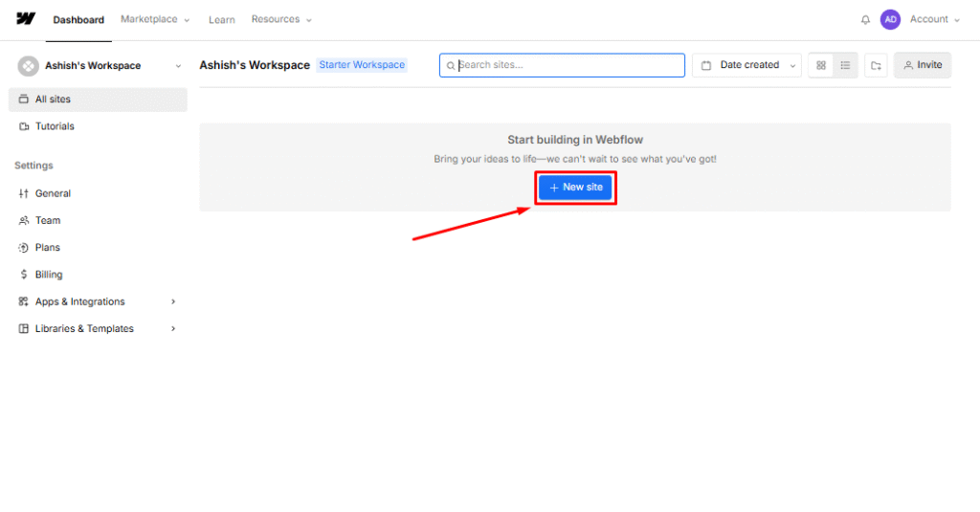The image size is (980, 512).
Task: Open the Learn page
Action: (222, 20)
